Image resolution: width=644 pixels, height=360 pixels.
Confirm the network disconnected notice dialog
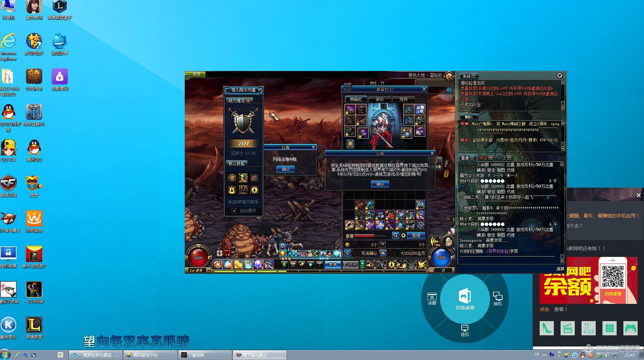pyautogui.click(x=285, y=169)
